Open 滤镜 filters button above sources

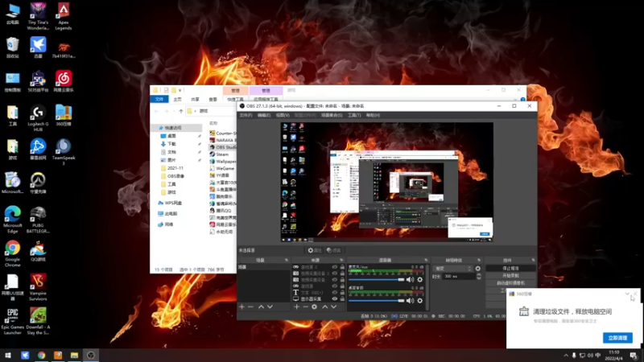coord(333,250)
